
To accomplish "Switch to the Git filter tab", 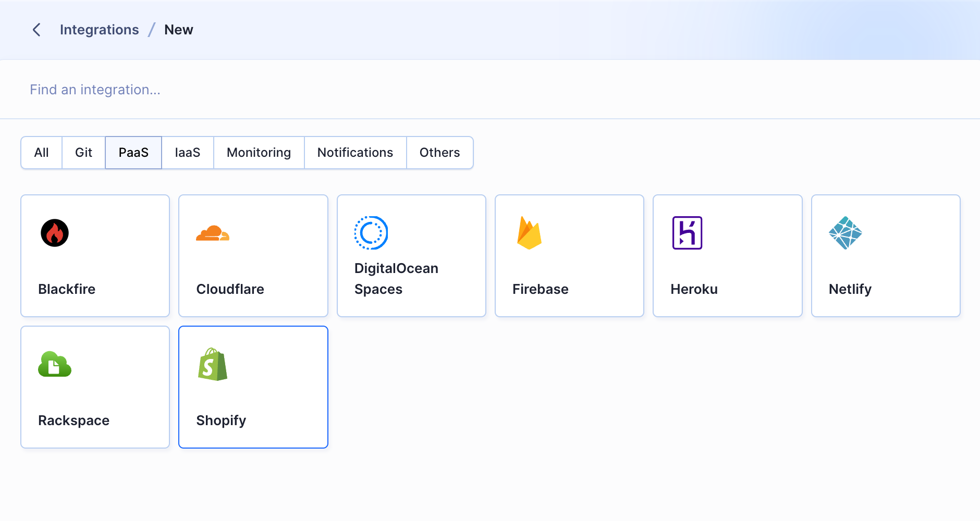I will coord(83,153).
